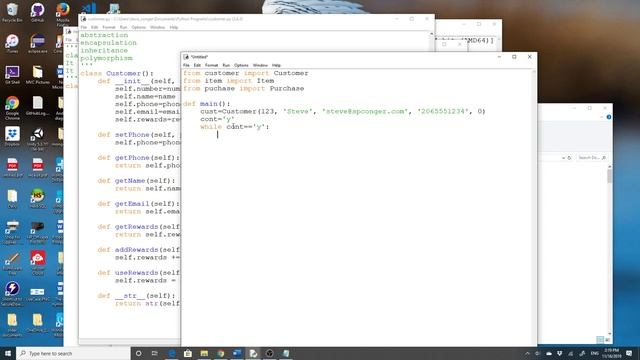Screen dimensions: 640x360
Task: Open Format menu in Untitled window
Action: 211,65
